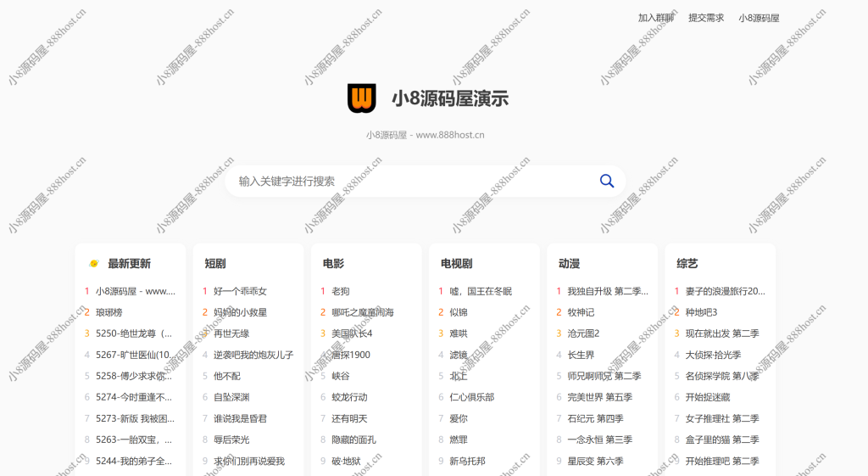Open movie 唐探1900
The width and height of the screenshot is (868, 476).
[x=351, y=355]
